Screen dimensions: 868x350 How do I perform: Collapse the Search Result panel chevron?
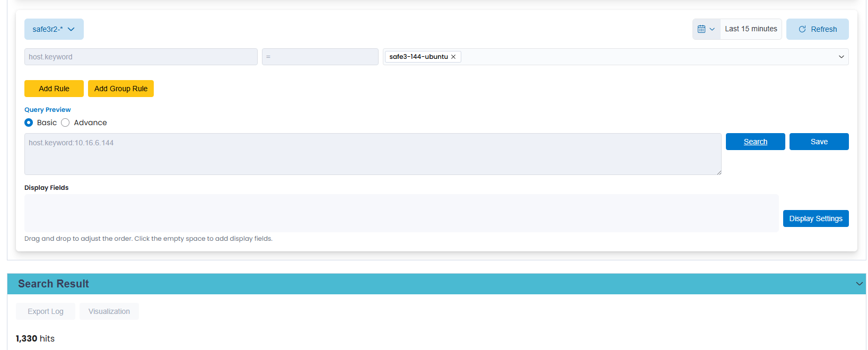pos(859,284)
